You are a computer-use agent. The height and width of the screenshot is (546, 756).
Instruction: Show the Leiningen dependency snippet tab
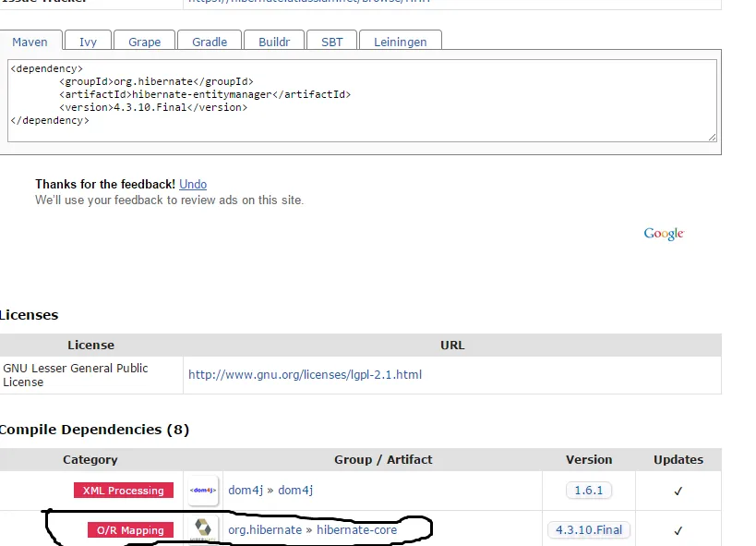[x=401, y=42]
